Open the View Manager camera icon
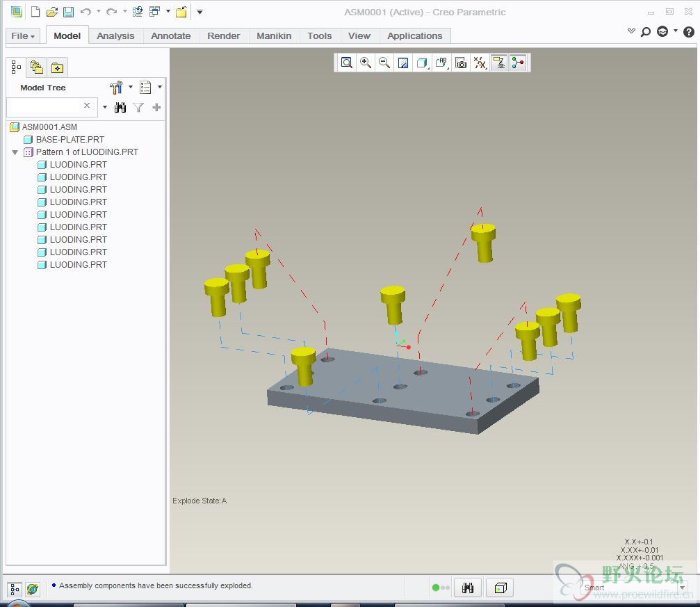 click(461, 63)
